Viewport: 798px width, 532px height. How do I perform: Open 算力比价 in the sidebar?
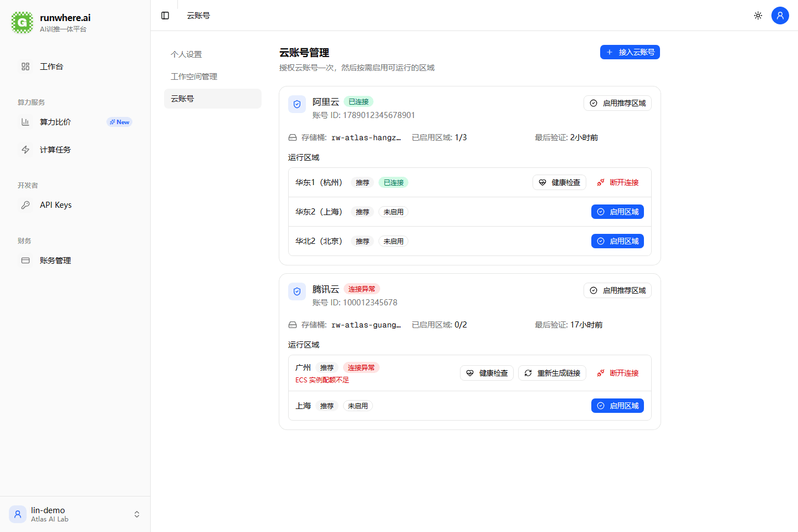coord(75,122)
